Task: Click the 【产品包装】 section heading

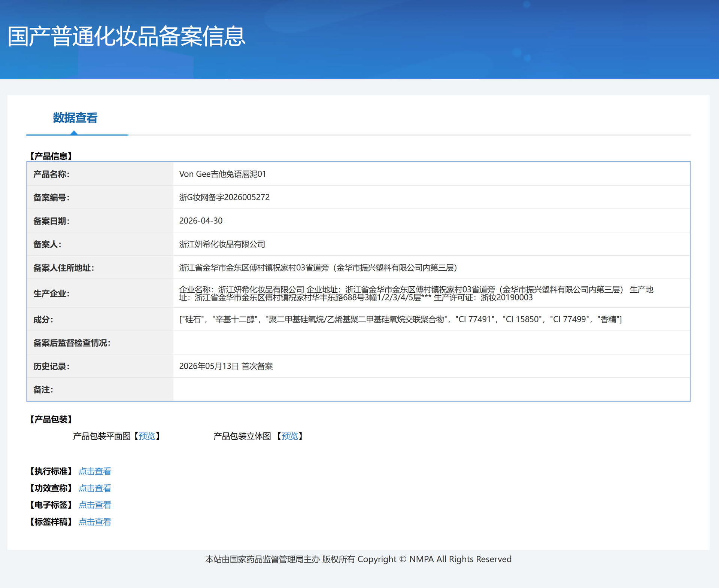Action: [x=51, y=419]
